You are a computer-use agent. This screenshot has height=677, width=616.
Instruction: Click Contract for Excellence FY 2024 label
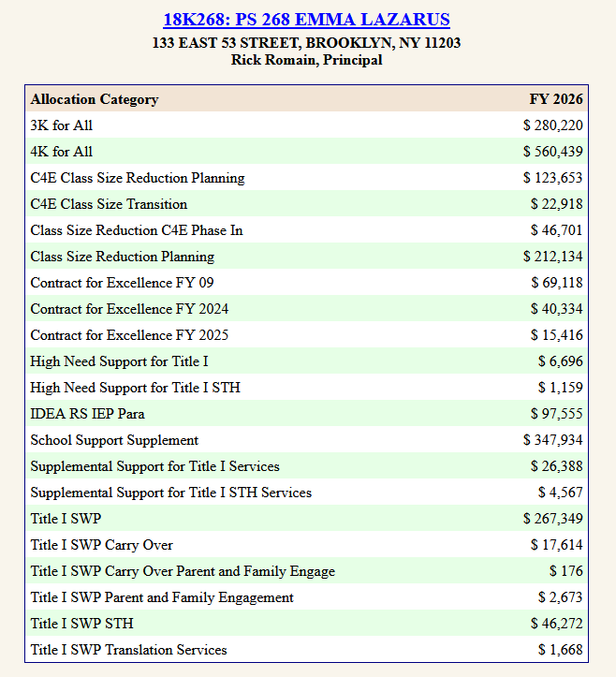(x=129, y=309)
